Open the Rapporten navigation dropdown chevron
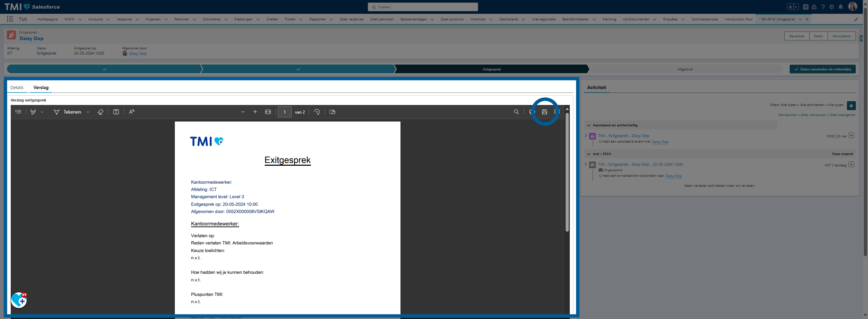The height and width of the screenshot is (319, 868). (331, 19)
